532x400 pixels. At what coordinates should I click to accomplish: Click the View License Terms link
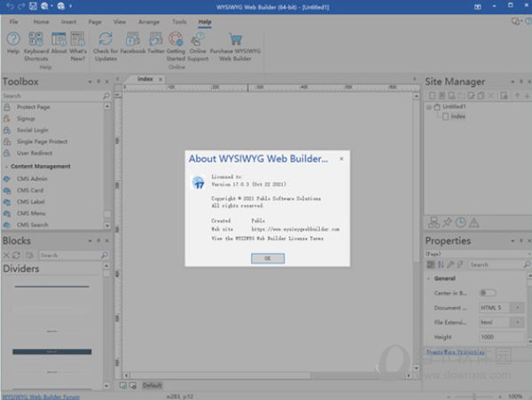pyautogui.click(x=268, y=239)
